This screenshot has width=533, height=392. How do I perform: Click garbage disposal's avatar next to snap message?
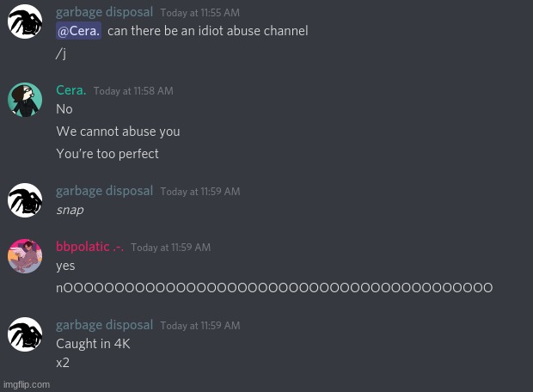pos(25,200)
